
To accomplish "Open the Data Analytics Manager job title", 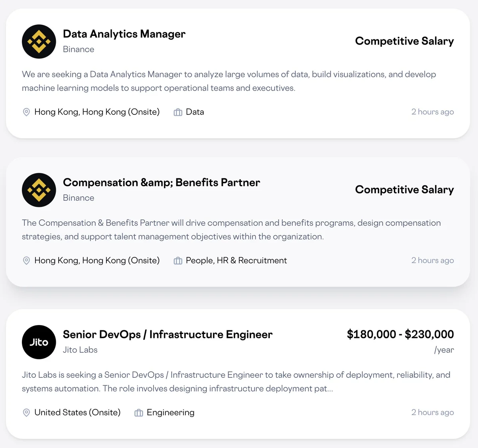I will pos(124,34).
